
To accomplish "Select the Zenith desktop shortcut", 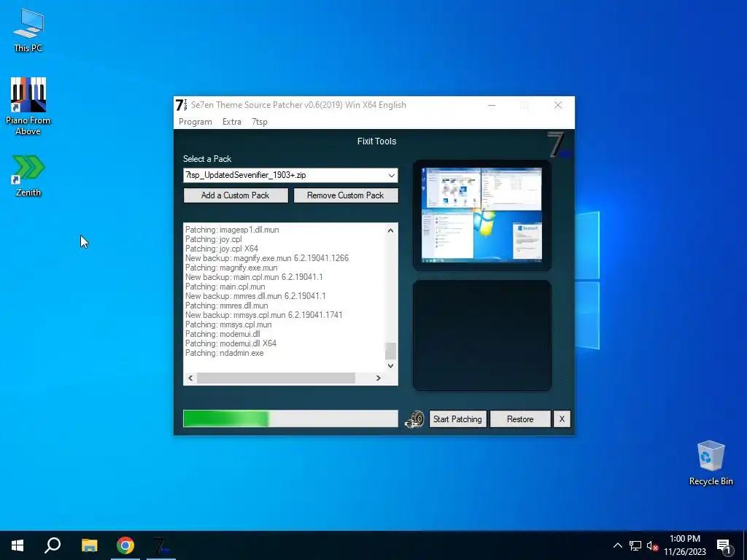I will (28, 176).
